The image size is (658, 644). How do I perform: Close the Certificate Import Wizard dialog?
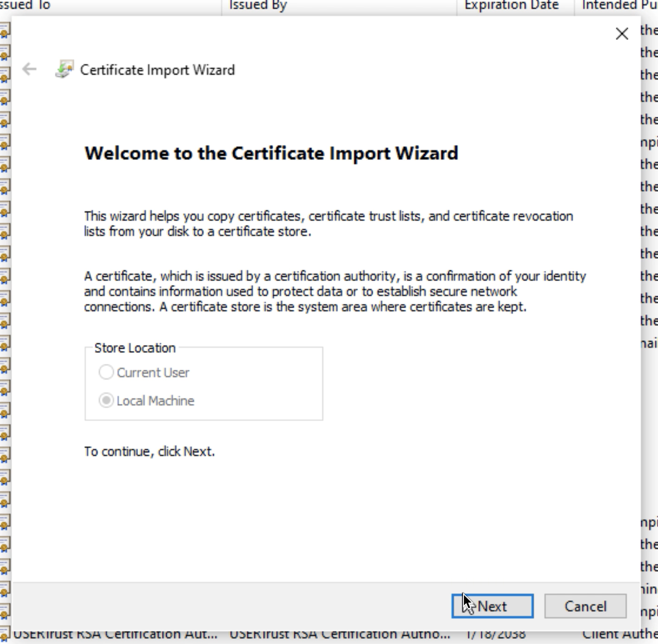click(x=622, y=34)
